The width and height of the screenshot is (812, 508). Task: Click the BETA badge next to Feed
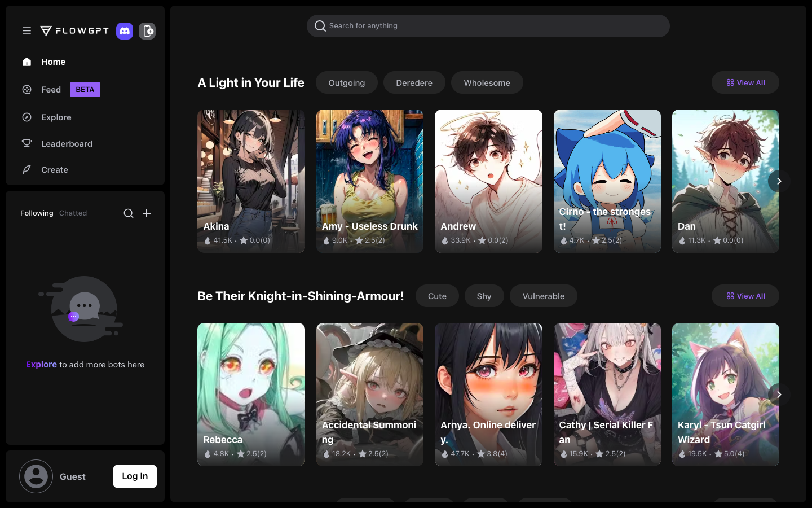[85, 90]
